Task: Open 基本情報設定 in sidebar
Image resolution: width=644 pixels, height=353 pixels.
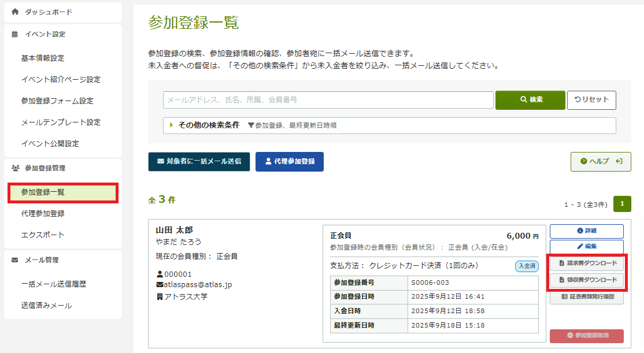Action: click(x=43, y=58)
